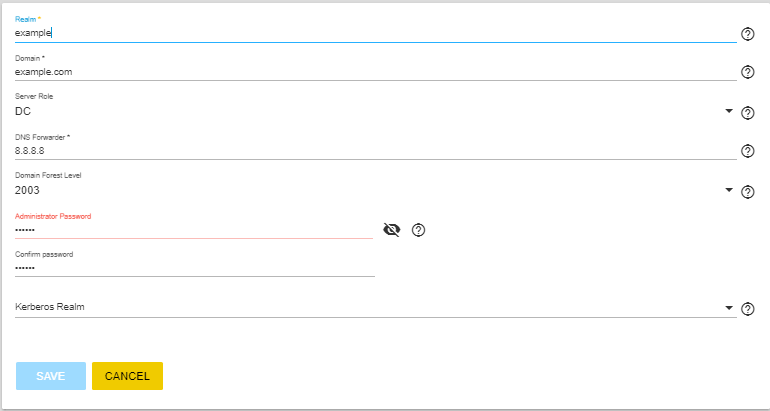Viewport: 770px width, 411px height.
Task: View help for DNS Forwarder
Action: pos(747,151)
